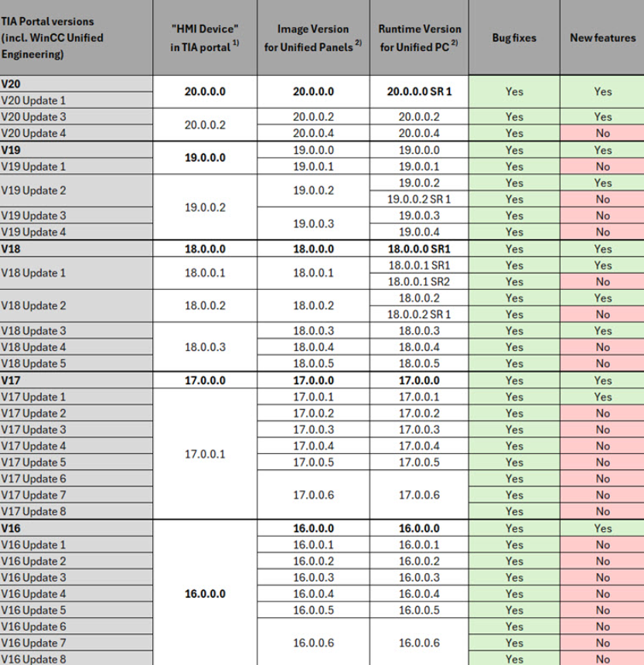The height and width of the screenshot is (665, 644).
Task: Select 'Runtime Version for Unified PC' header
Action: point(418,38)
